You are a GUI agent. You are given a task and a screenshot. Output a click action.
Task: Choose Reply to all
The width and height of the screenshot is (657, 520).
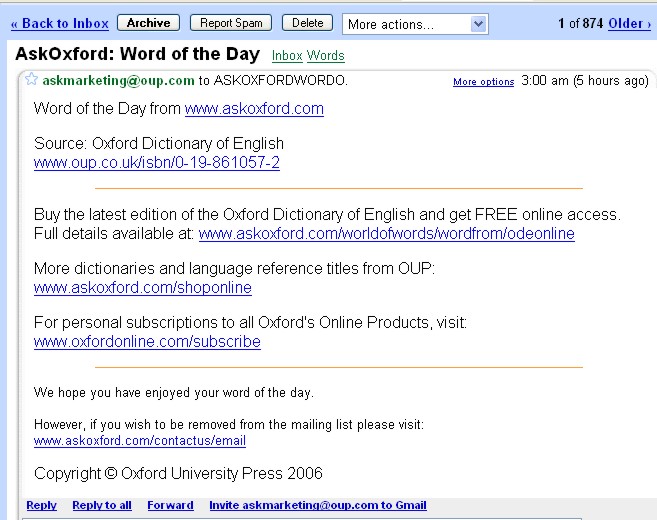tap(102, 505)
